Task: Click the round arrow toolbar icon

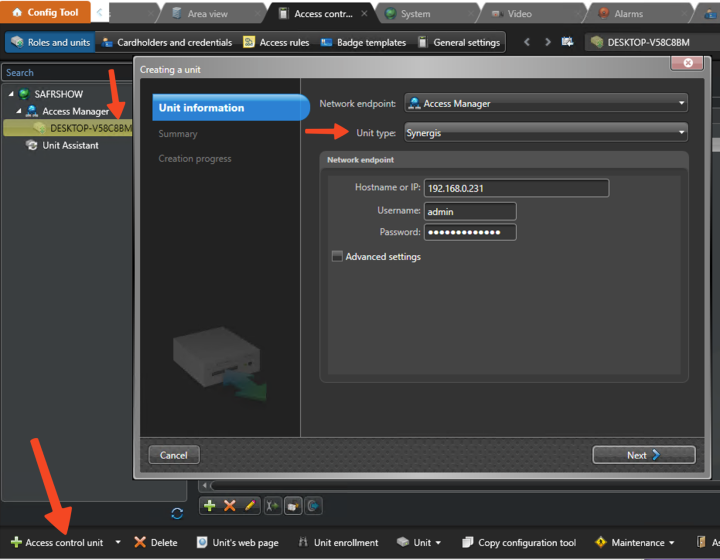Action: pyautogui.click(x=313, y=506)
